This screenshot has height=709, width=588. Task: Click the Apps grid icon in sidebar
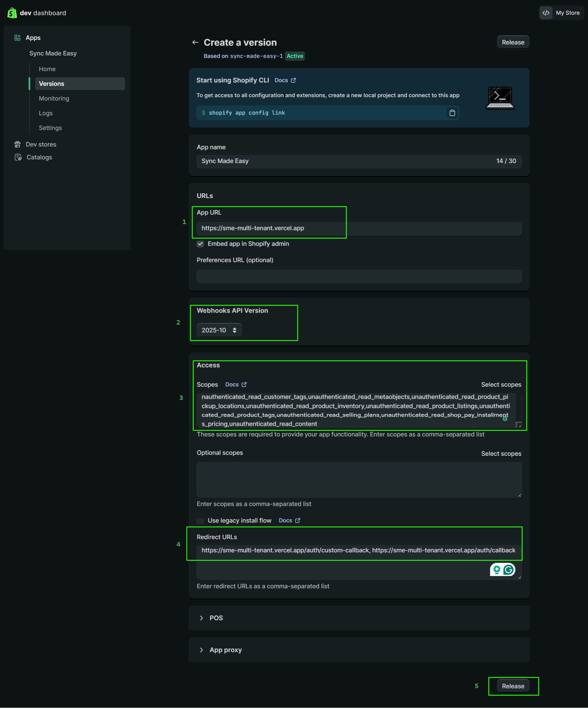(17, 38)
